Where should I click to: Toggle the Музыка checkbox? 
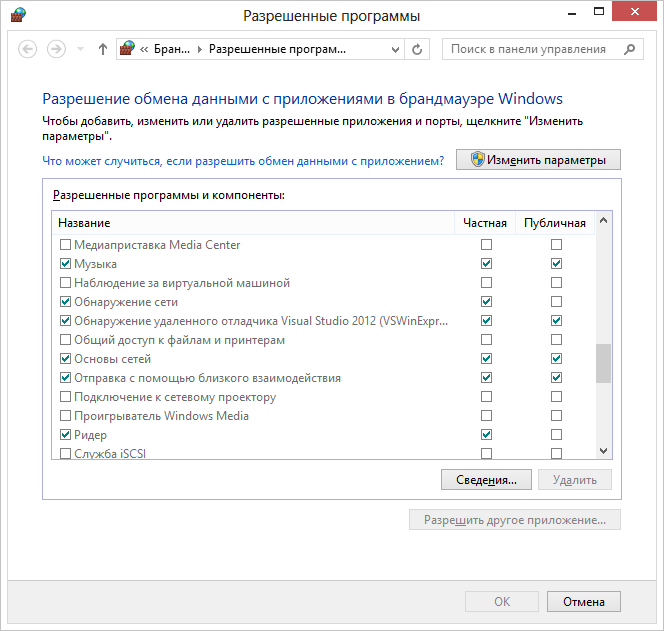pyautogui.click(x=65, y=264)
